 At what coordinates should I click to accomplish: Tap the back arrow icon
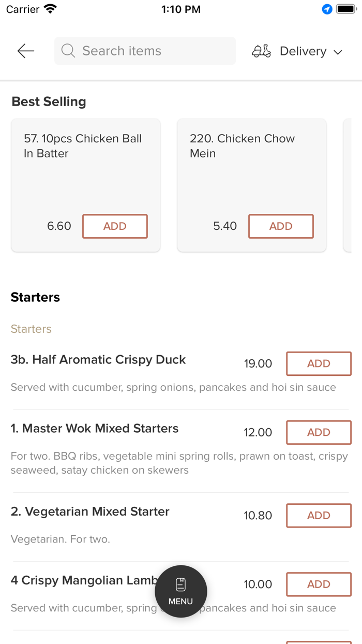pyautogui.click(x=25, y=51)
